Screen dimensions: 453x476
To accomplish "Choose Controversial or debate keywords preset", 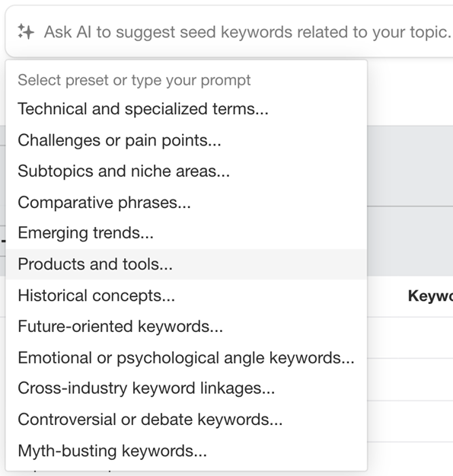I will 187,420.
